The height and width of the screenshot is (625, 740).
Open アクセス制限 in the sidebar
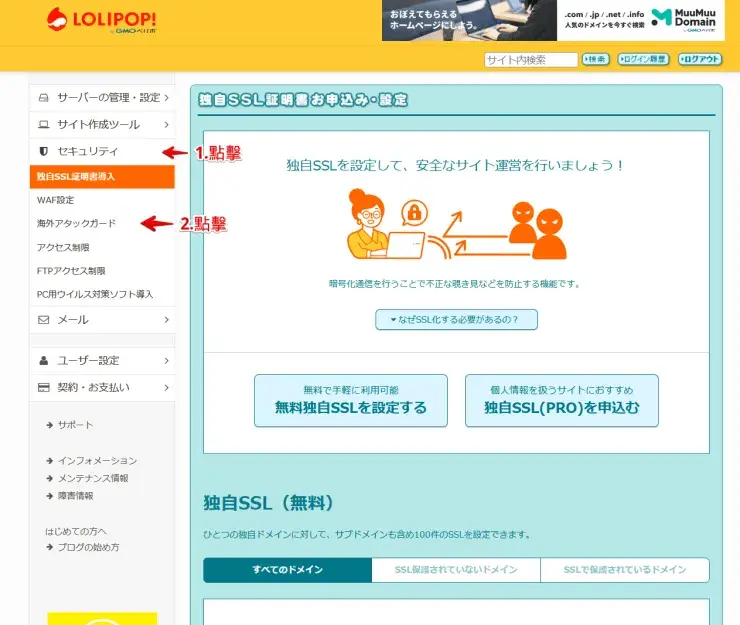(x=63, y=247)
